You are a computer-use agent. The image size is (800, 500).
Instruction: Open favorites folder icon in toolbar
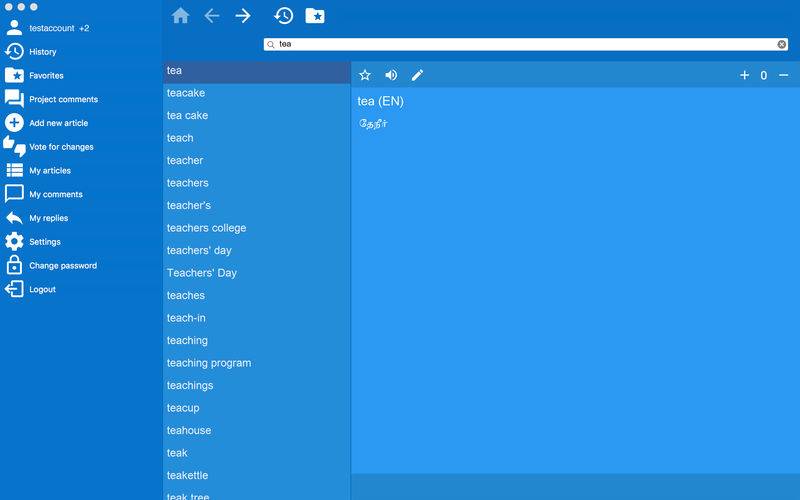315,16
